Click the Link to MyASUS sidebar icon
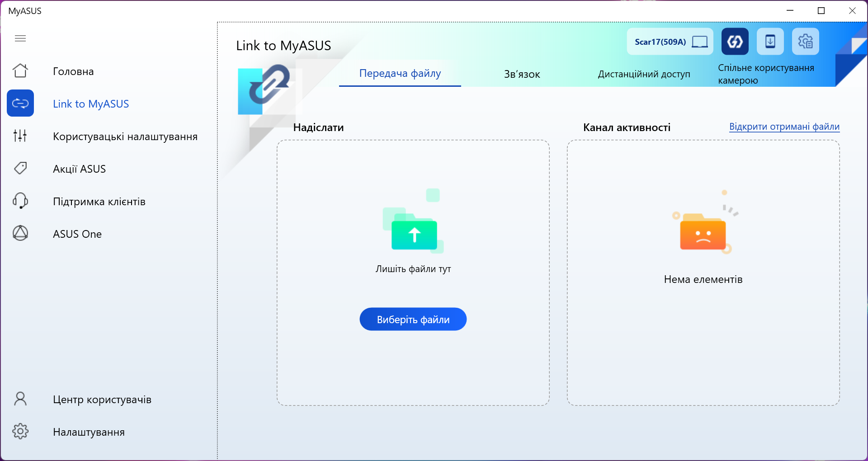Viewport: 868px width, 461px height. [x=20, y=103]
